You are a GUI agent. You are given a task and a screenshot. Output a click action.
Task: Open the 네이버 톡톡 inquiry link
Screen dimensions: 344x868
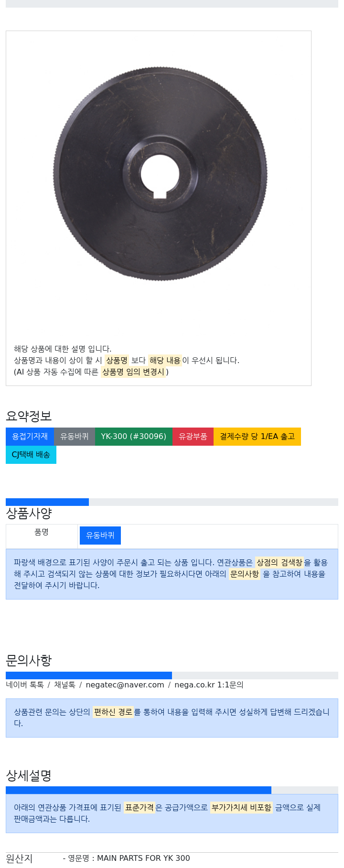coord(25,685)
